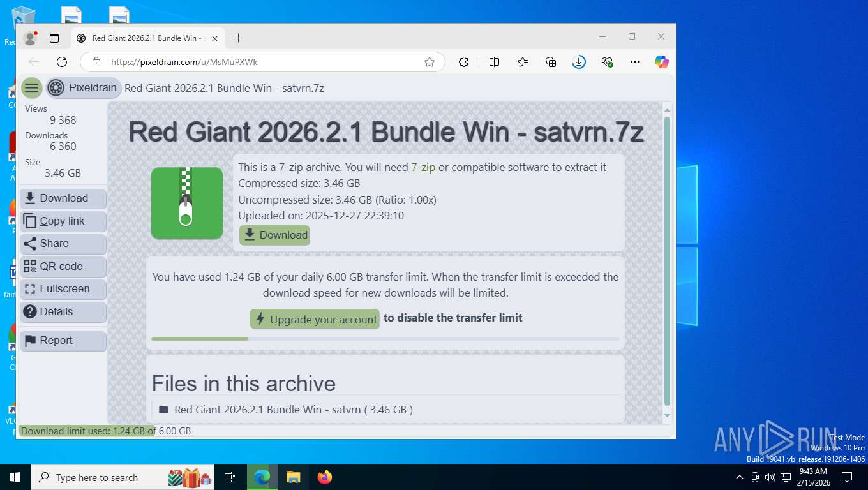Click the sidebar Download button
The width and height of the screenshot is (868, 490).
point(63,198)
